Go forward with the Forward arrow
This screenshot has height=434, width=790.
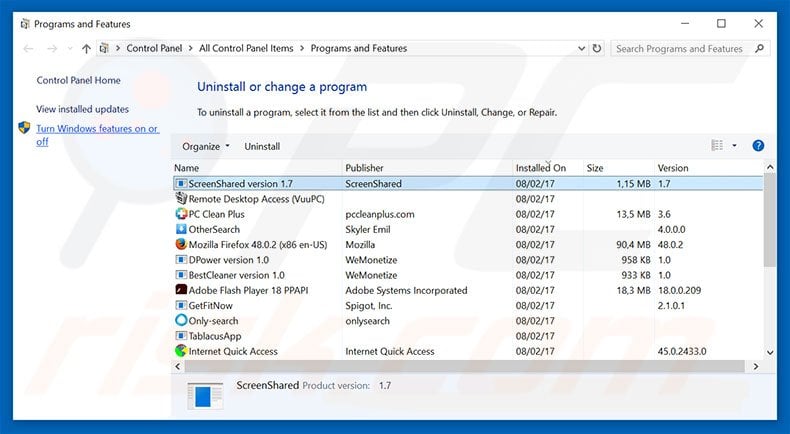(x=52, y=49)
